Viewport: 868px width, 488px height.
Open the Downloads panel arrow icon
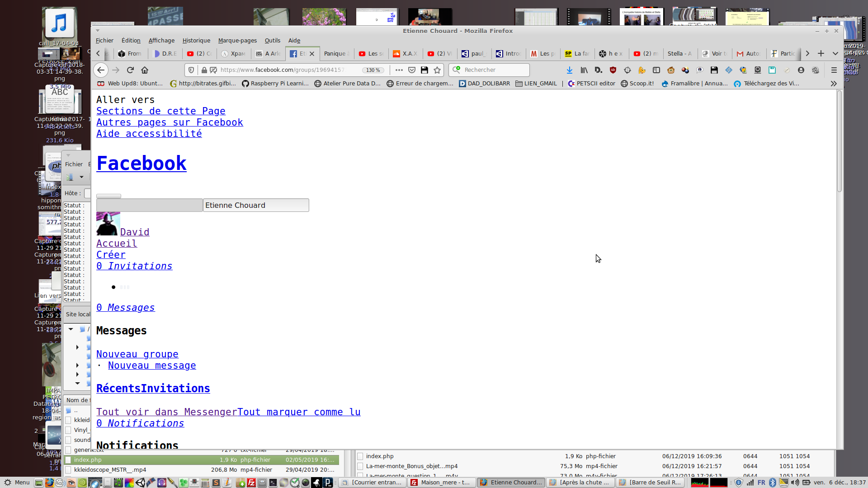pos(570,70)
